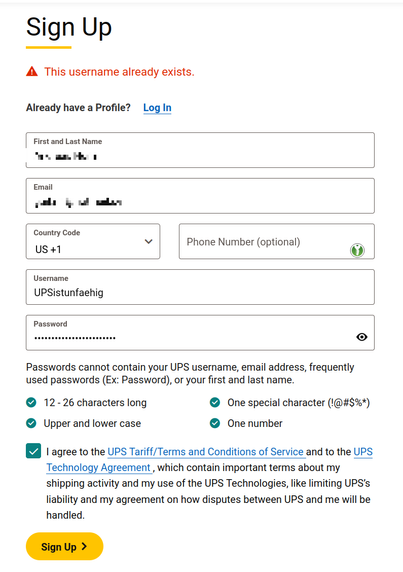Click the Username field containing UPSistunfaehig

point(200,287)
